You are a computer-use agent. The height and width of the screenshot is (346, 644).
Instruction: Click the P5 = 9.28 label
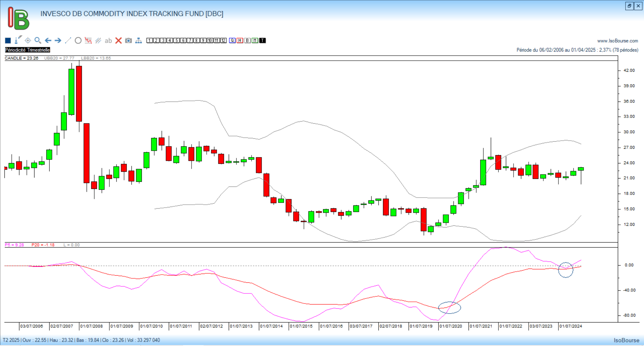pos(14,245)
